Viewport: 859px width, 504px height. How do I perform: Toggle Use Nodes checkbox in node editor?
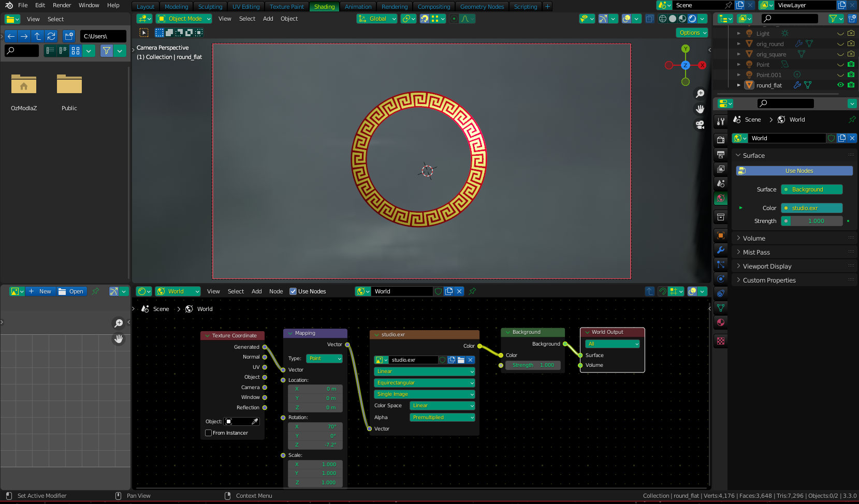click(x=293, y=291)
